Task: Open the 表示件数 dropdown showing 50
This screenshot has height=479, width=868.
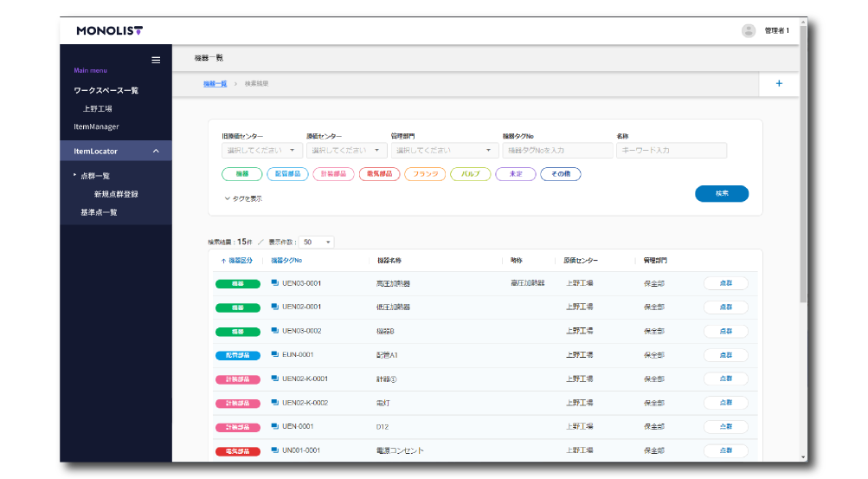Action: pos(317,243)
